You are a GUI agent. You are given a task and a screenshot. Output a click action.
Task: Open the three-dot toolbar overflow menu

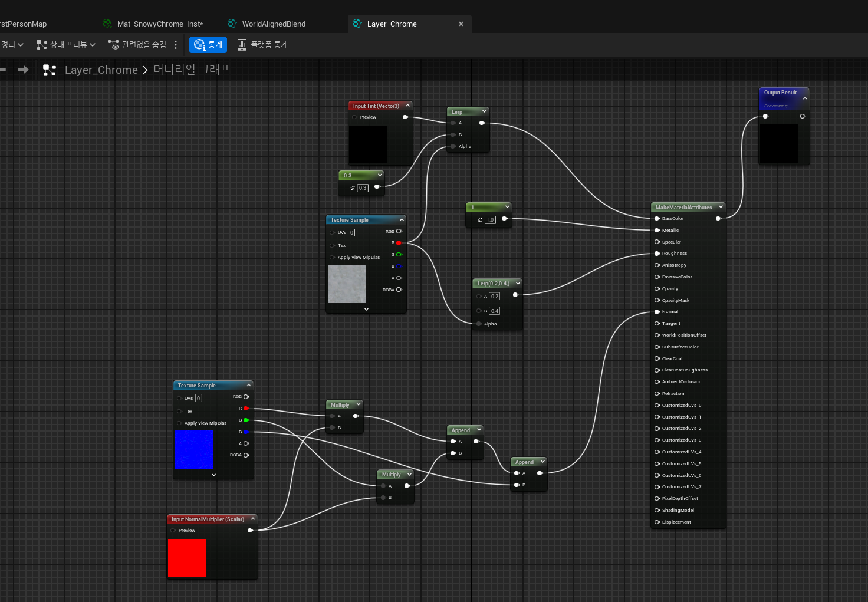(x=176, y=45)
